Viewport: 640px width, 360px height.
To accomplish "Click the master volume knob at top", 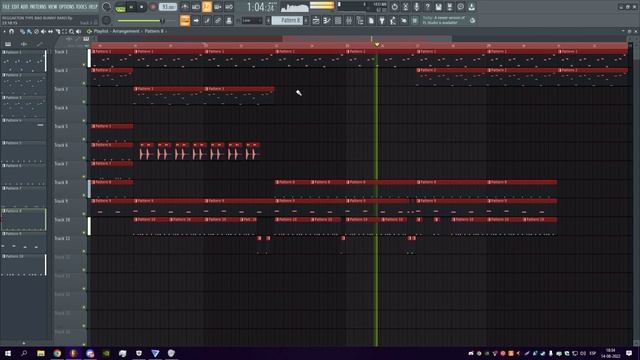I will pyautogui.click(x=107, y=7).
